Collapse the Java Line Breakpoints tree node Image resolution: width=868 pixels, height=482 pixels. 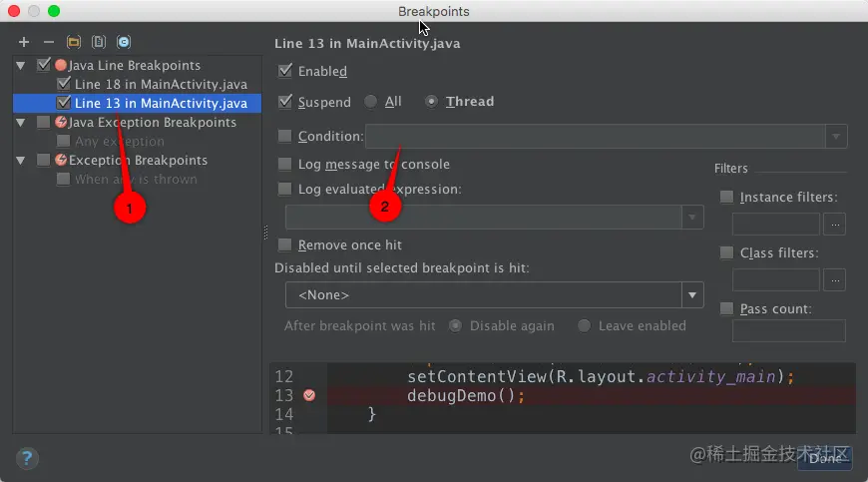tap(21, 65)
